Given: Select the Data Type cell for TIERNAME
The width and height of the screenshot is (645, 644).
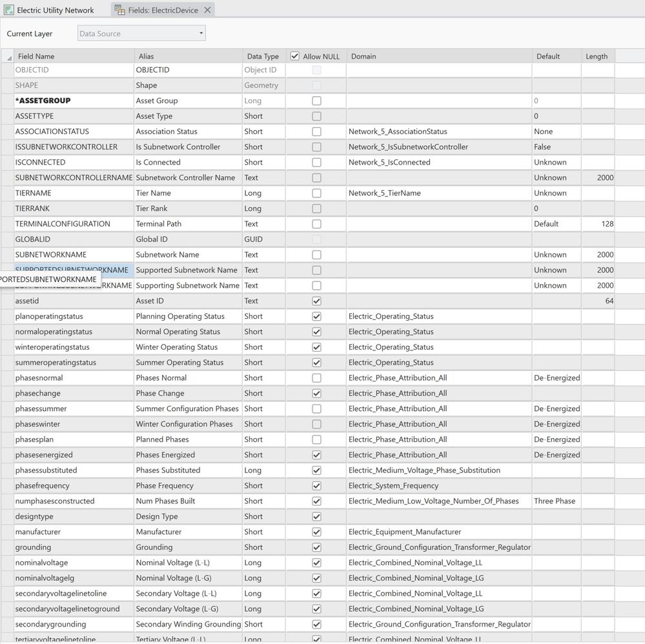Looking at the screenshot, I should click(x=263, y=193).
